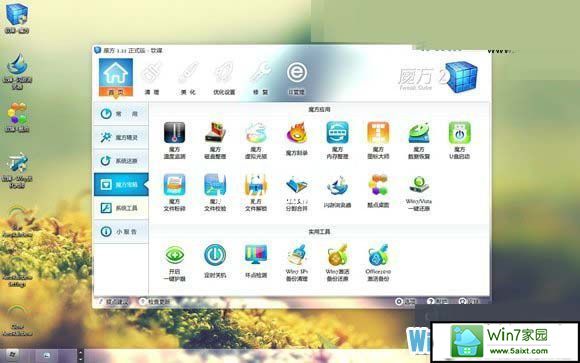Open the 首页 home tab
580x363 pixels.
pyautogui.click(x=116, y=78)
